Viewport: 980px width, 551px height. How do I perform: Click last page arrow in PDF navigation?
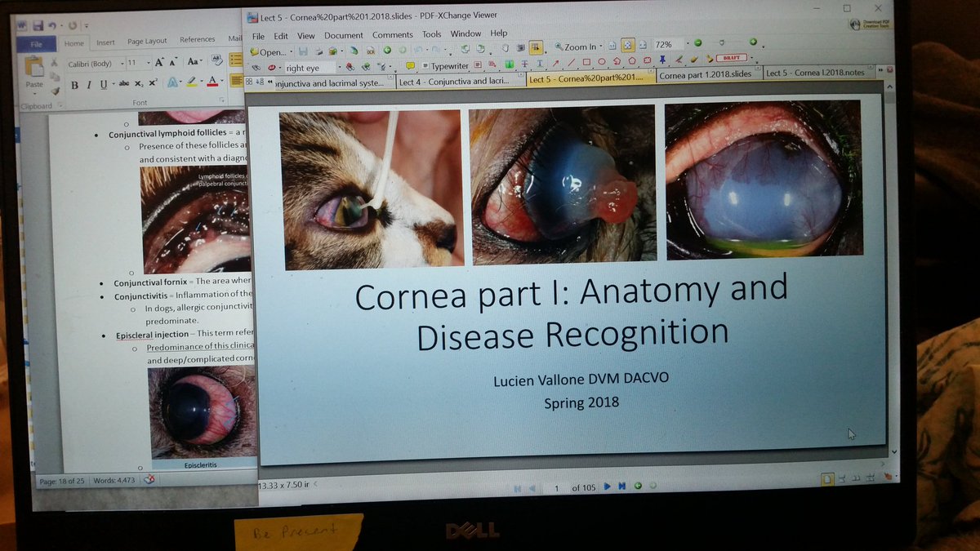pyautogui.click(x=622, y=487)
